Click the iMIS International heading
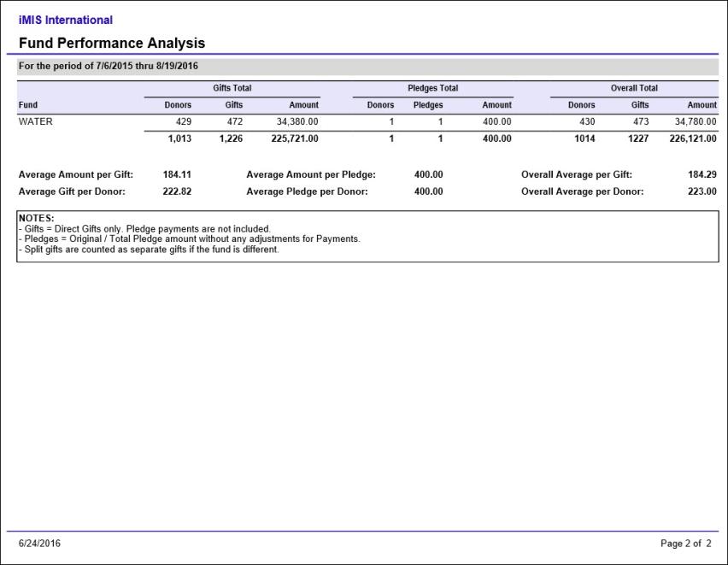 [x=66, y=20]
